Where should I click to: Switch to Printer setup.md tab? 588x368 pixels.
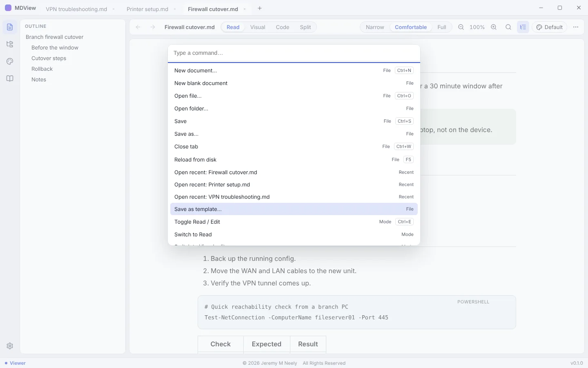(147, 9)
